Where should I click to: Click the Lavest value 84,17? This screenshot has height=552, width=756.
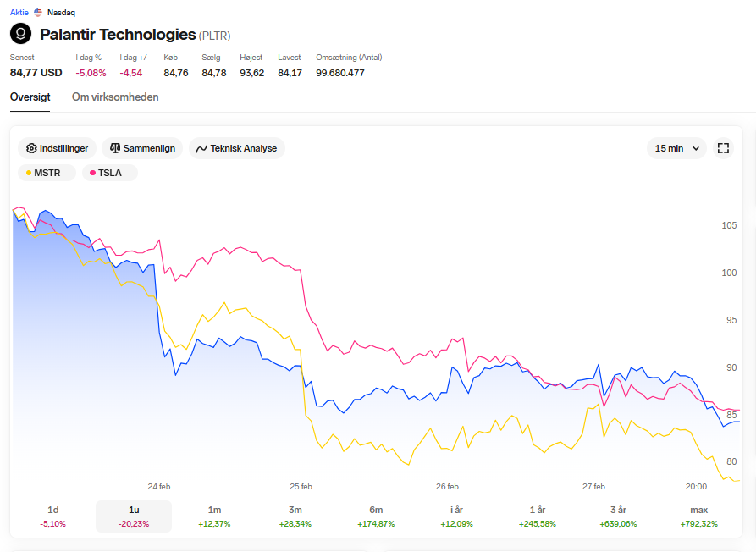click(290, 73)
